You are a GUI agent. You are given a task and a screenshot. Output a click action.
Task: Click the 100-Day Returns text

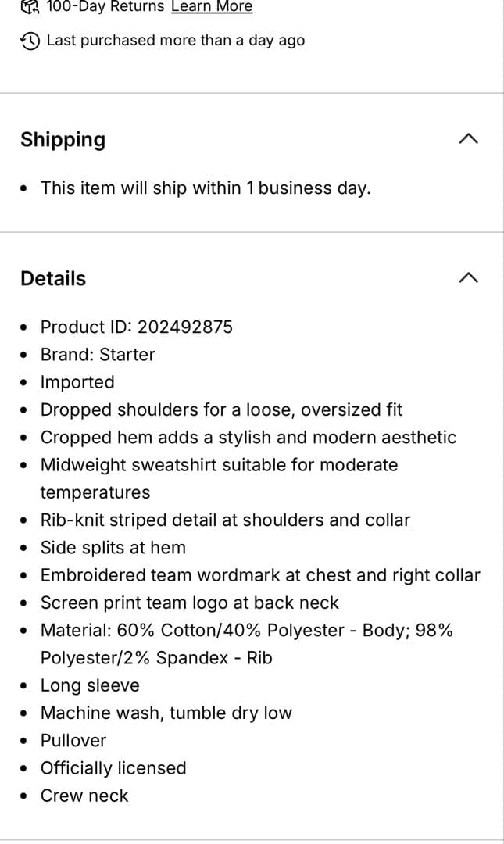point(105,7)
